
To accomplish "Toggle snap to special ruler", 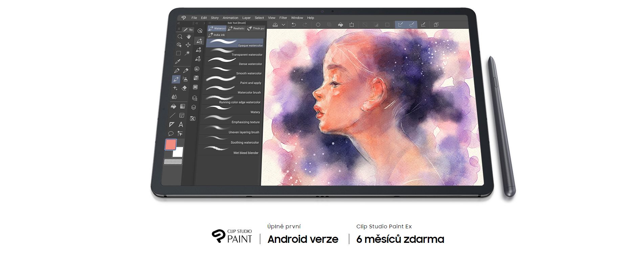I will [412, 25].
